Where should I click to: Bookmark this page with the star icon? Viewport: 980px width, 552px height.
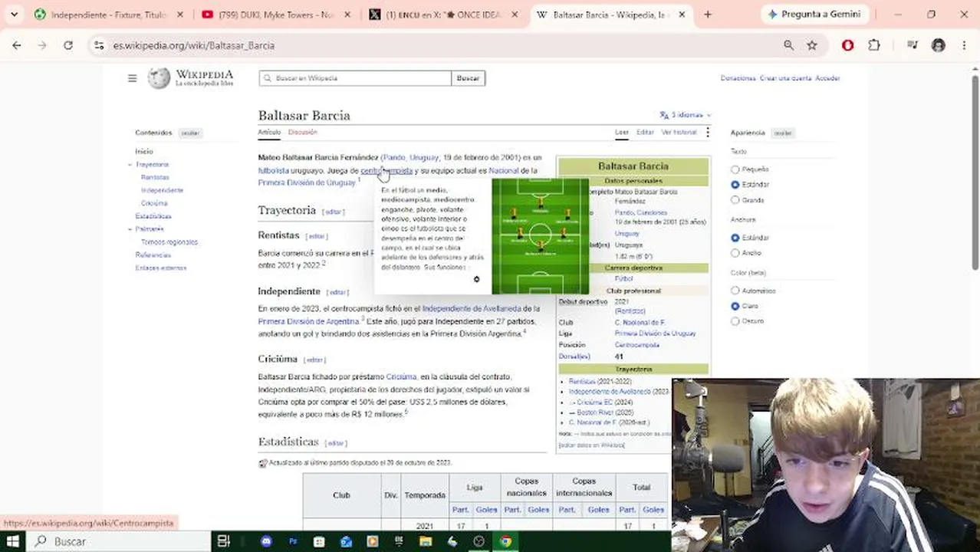[812, 45]
